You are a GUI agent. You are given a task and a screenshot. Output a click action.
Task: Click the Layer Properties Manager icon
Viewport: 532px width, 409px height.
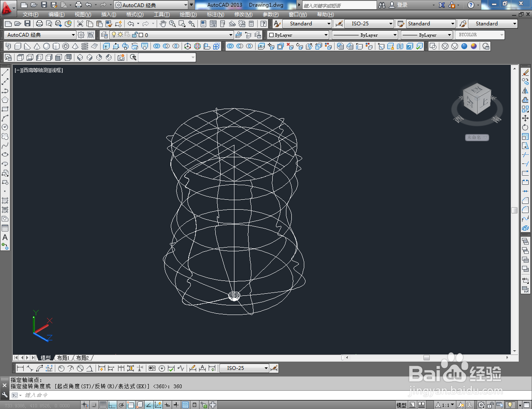click(x=104, y=35)
